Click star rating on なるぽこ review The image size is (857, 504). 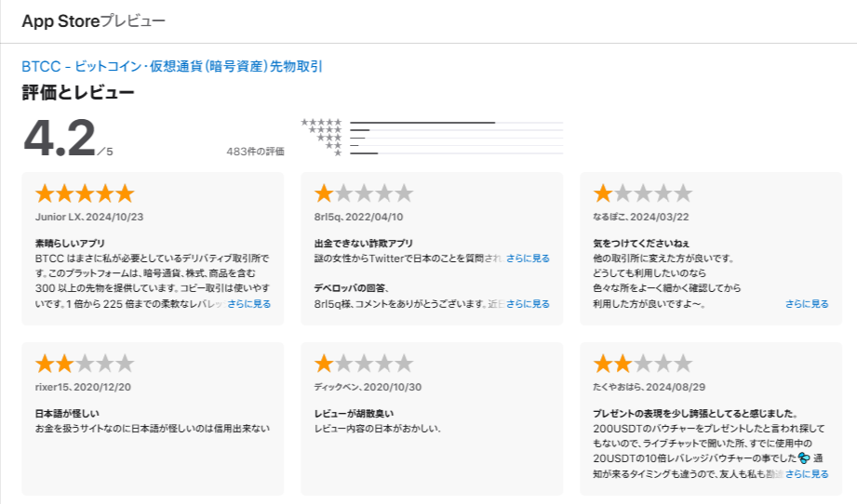[643, 193]
